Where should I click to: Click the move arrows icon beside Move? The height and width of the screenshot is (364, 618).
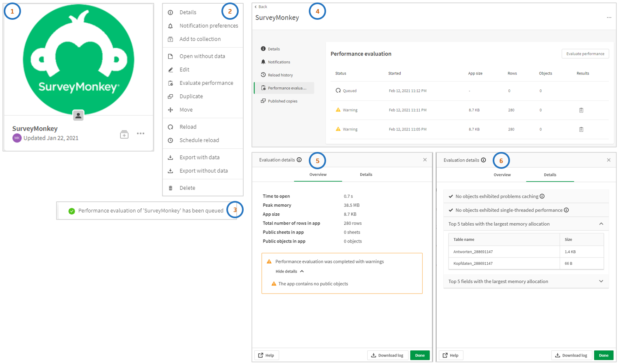click(x=170, y=110)
